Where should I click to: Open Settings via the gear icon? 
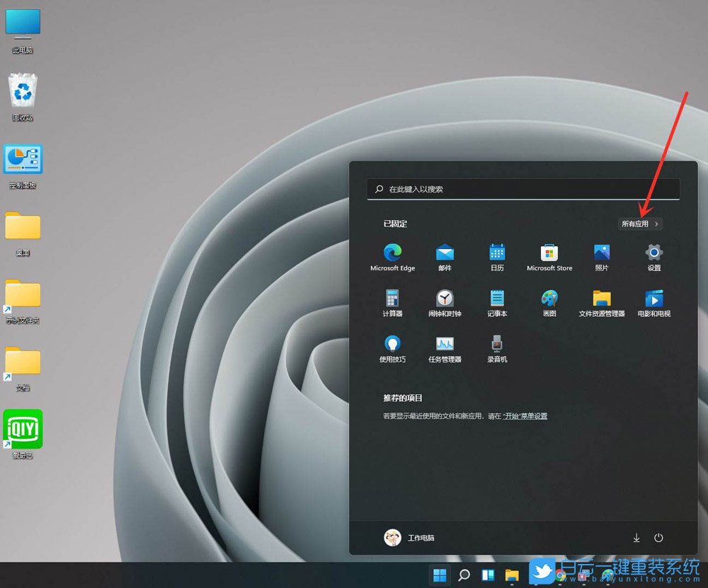click(653, 253)
